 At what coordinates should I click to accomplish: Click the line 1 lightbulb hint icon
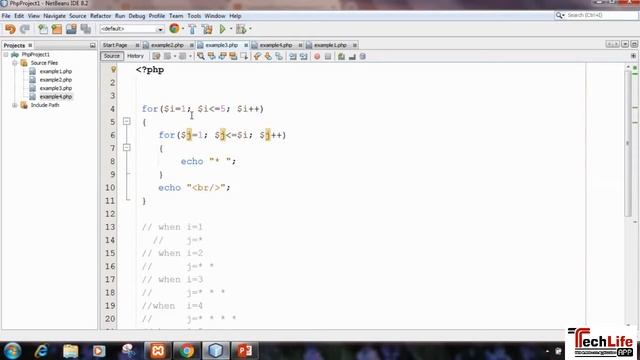113,69
